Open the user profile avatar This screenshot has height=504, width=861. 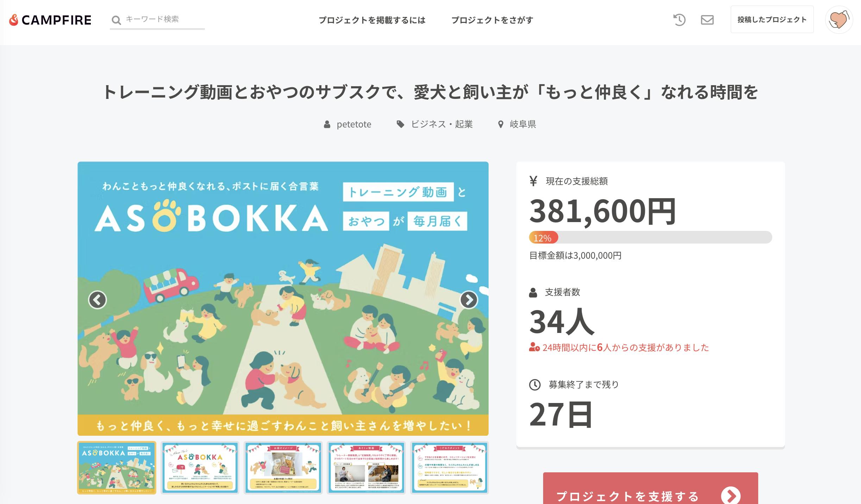(839, 20)
